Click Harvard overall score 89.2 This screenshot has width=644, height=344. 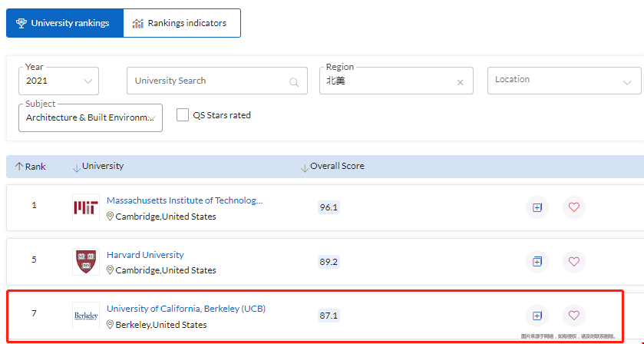click(x=329, y=261)
